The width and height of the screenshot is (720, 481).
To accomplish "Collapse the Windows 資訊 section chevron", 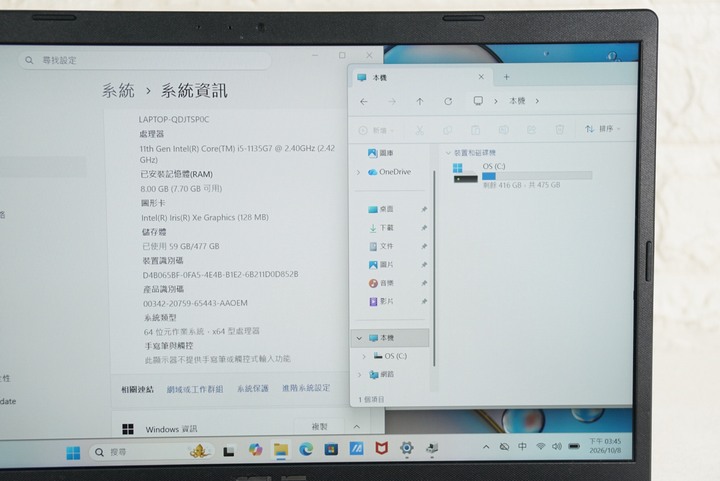I will [x=357, y=427].
